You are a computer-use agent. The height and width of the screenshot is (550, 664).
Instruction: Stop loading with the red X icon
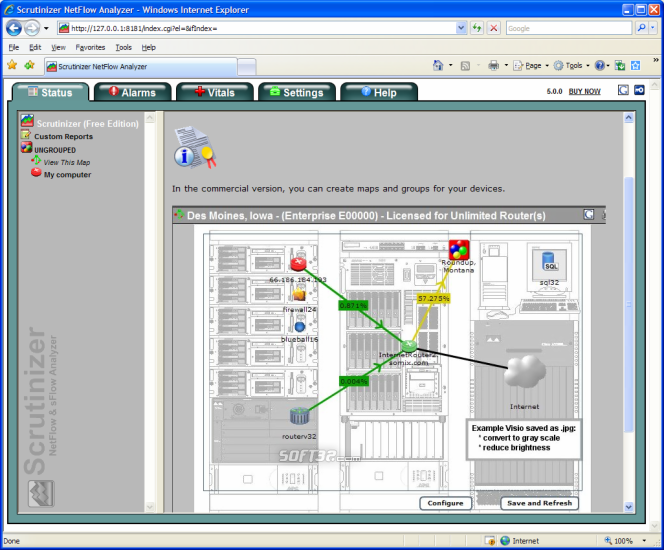tap(493, 28)
